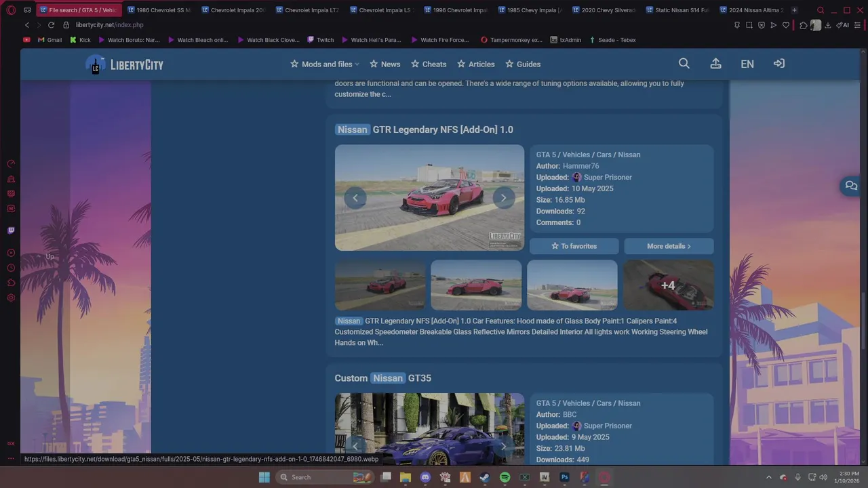The image size is (868, 488).
Task: Open the extensions cube icon in sidebar
Action: pyautogui.click(x=11, y=283)
